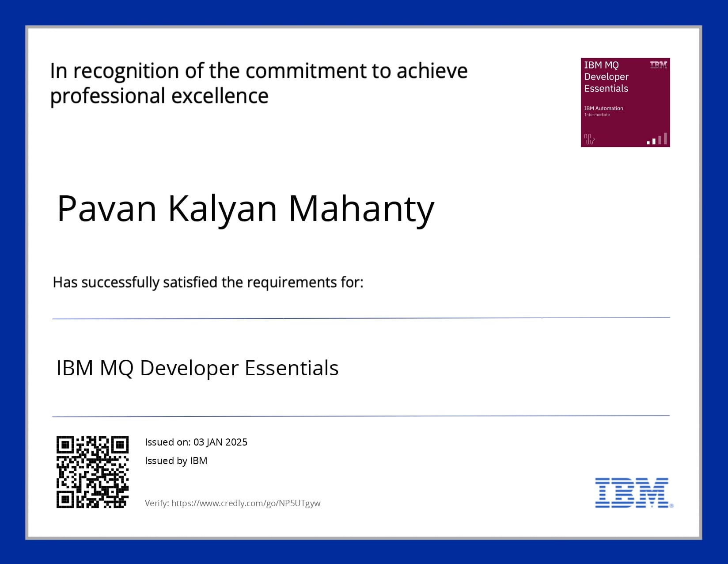Click the automation symbol at the badge's bottom-left
Viewport: 728px width, 564px height.
pyautogui.click(x=589, y=139)
